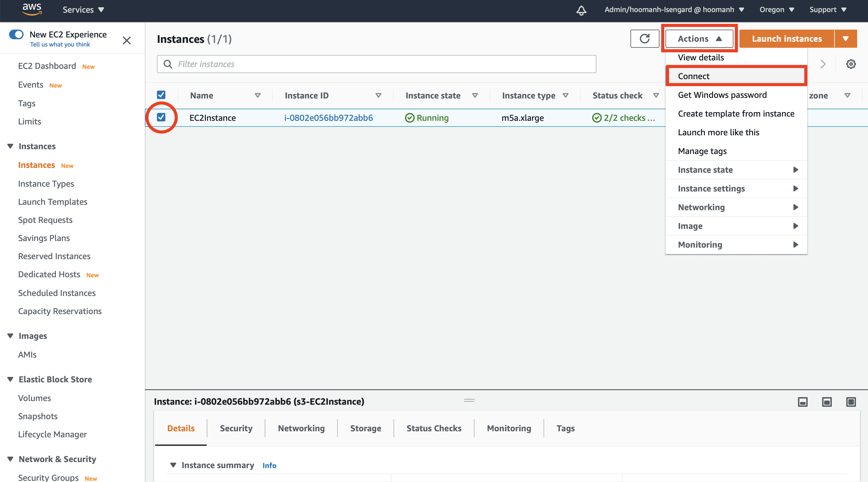Switch to the Status Checks tab
The image size is (868, 482).
434,429
